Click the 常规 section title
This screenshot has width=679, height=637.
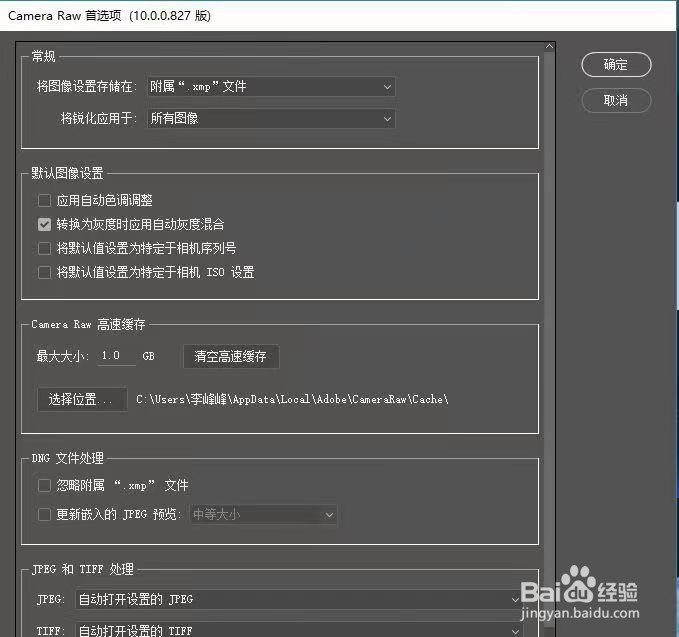43,56
